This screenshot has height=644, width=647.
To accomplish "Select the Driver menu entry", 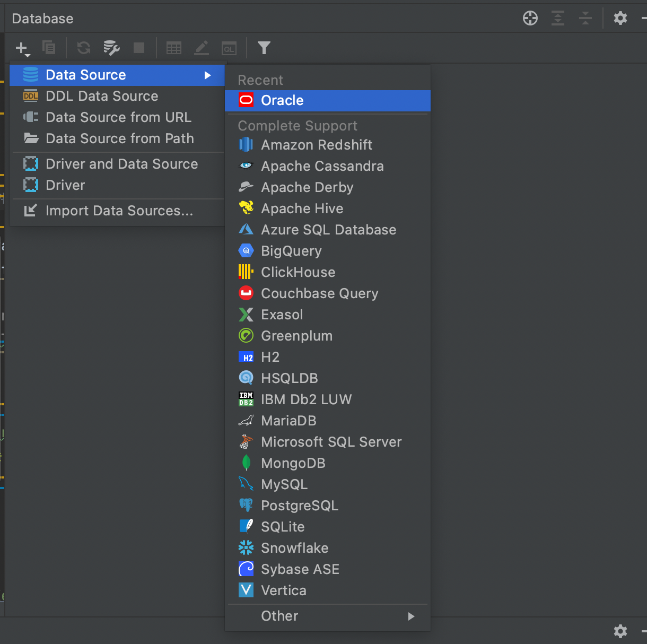I will coord(117,185).
